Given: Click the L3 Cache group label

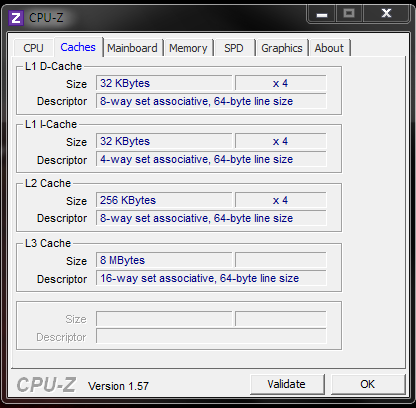Looking at the screenshot, I should pyautogui.click(x=48, y=243).
